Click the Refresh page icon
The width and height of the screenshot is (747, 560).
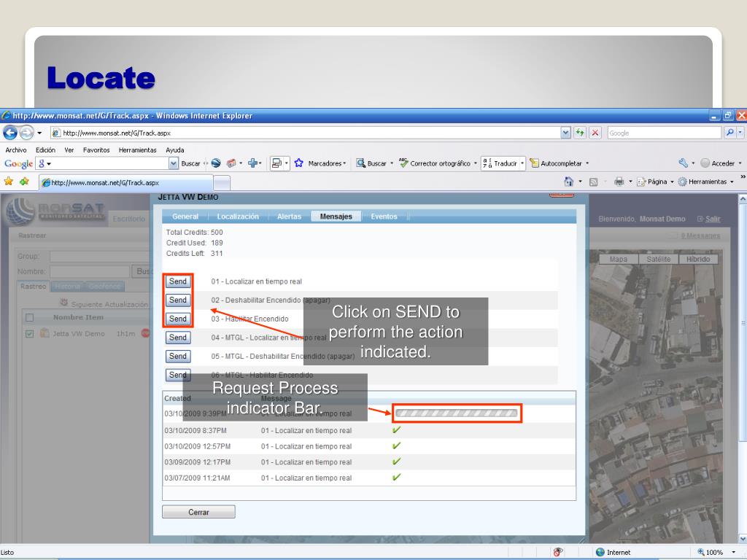pyautogui.click(x=580, y=133)
